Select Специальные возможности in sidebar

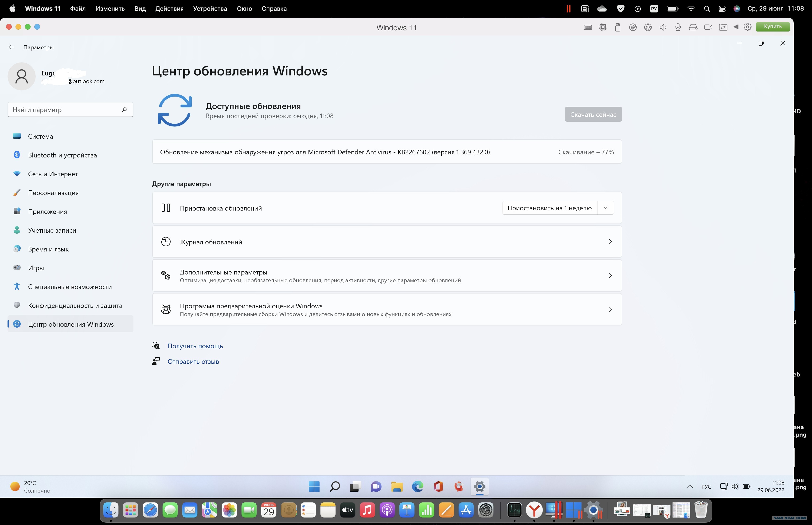click(70, 287)
